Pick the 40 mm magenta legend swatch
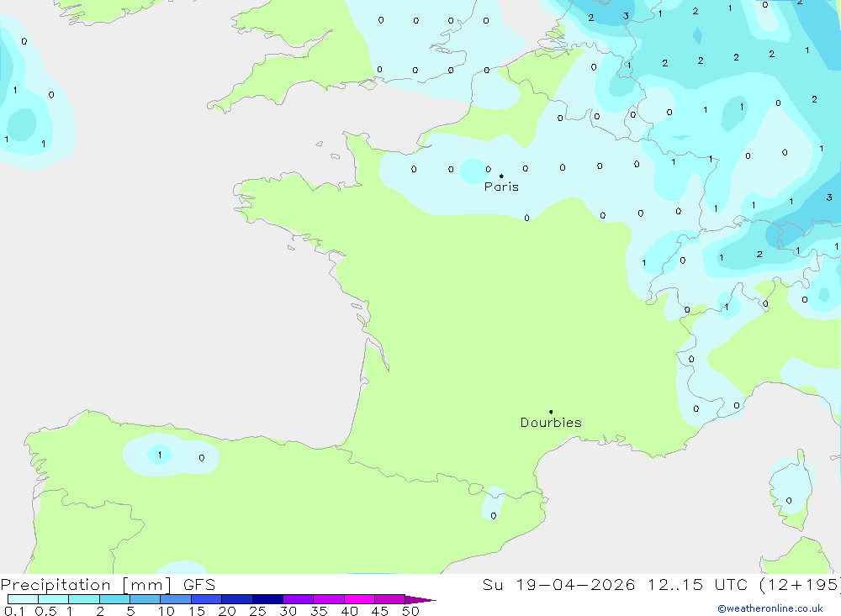The height and width of the screenshot is (616, 841). pos(359,599)
